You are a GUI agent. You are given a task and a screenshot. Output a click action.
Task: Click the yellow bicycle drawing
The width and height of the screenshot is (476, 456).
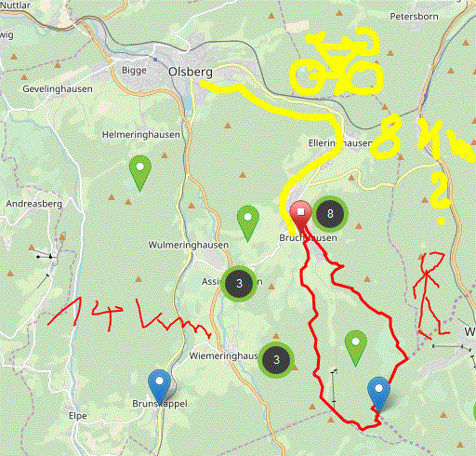337,61
